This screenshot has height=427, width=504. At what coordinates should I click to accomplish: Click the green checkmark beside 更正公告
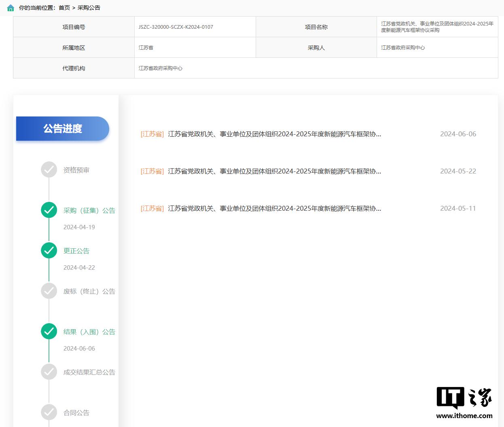(x=49, y=251)
